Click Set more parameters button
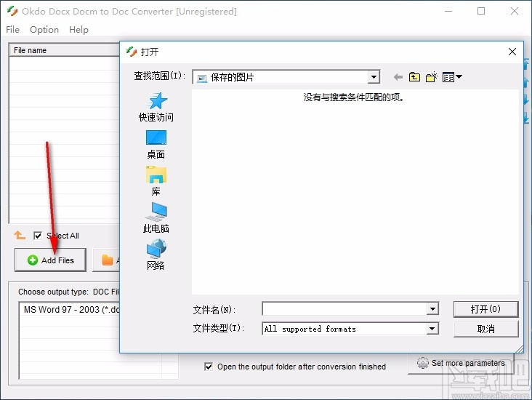This screenshot has height=400, width=532. (x=461, y=363)
